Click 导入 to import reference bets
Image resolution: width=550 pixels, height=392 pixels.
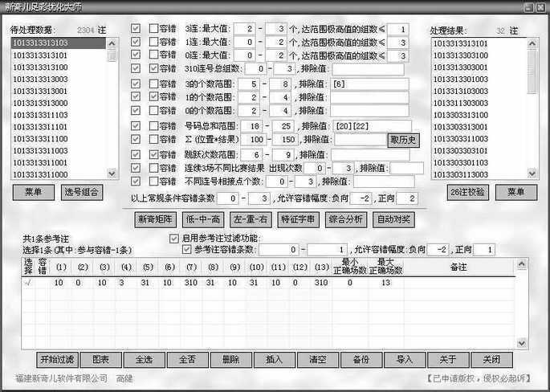(x=405, y=359)
